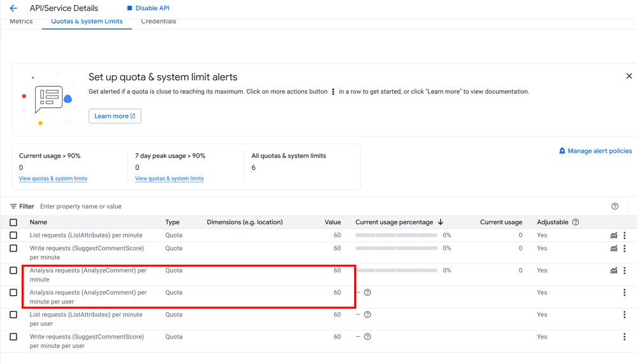Open View quotas link under 7 day peak usage
The width and height of the screenshot is (637, 364).
click(x=169, y=179)
